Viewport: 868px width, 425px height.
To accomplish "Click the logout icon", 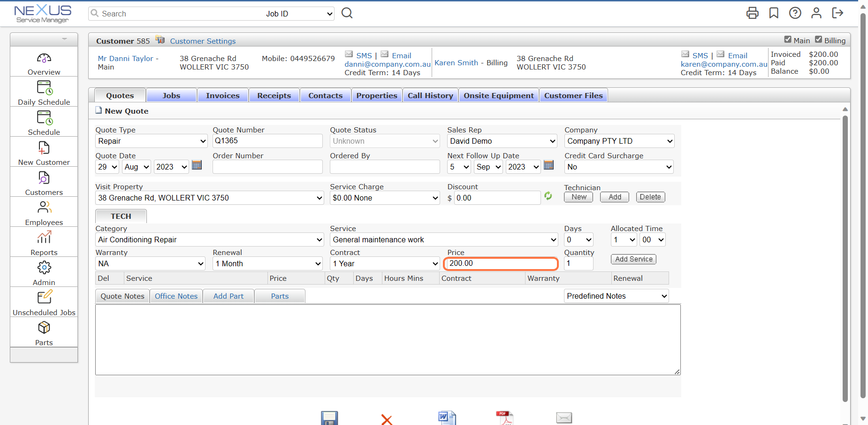I will [838, 13].
